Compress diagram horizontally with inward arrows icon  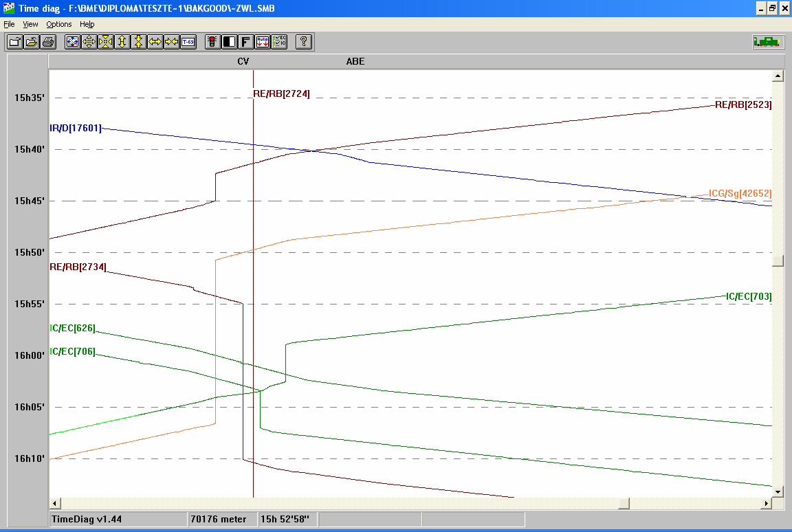172,42
